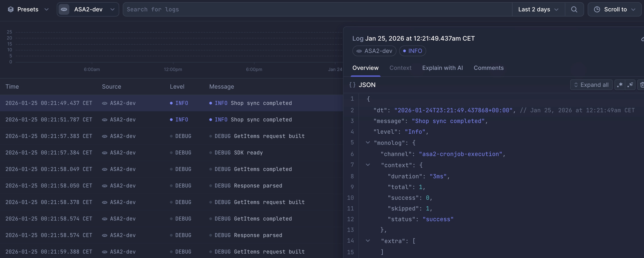This screenshot has width=644, height=258.
Task: Open the Explain with AI tab
Action: (x=442, y=68)
